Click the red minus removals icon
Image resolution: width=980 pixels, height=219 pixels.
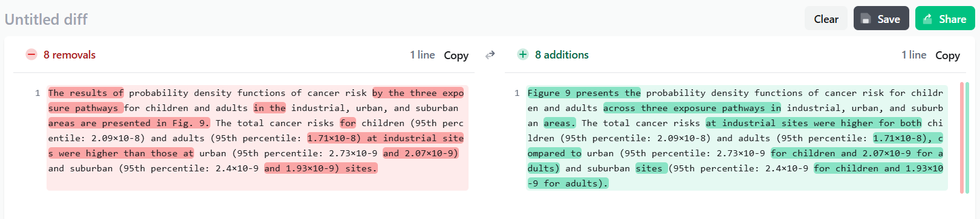31,54
